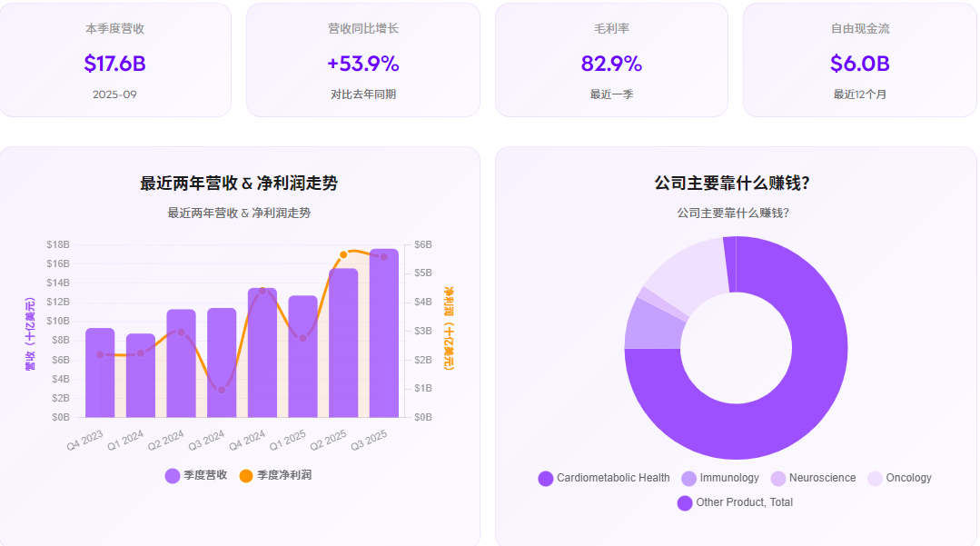Click the 季度净利润 orange legend dot
980x546 pixels.
click(x=245, y=475)
